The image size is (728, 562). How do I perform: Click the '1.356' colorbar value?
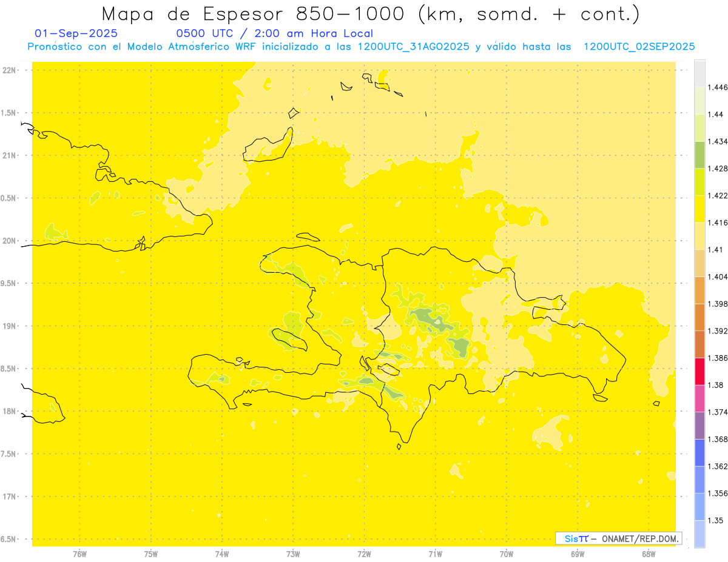pyautogui.click(x=718, y=493)
